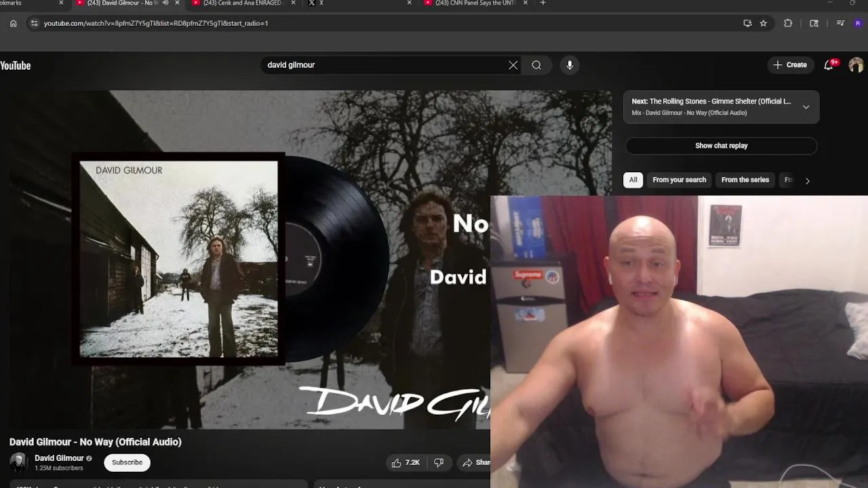Open the browser profile R avatar

tap(858, 23)
